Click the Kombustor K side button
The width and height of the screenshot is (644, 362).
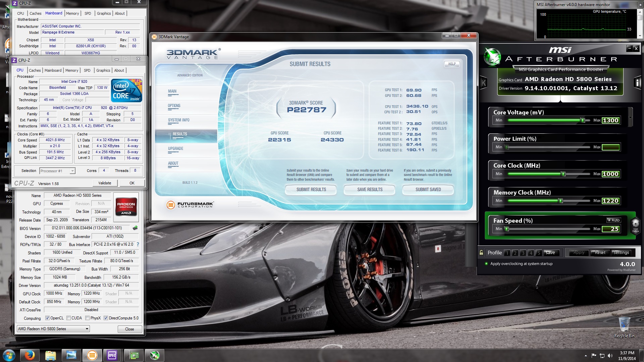(483, 83)
